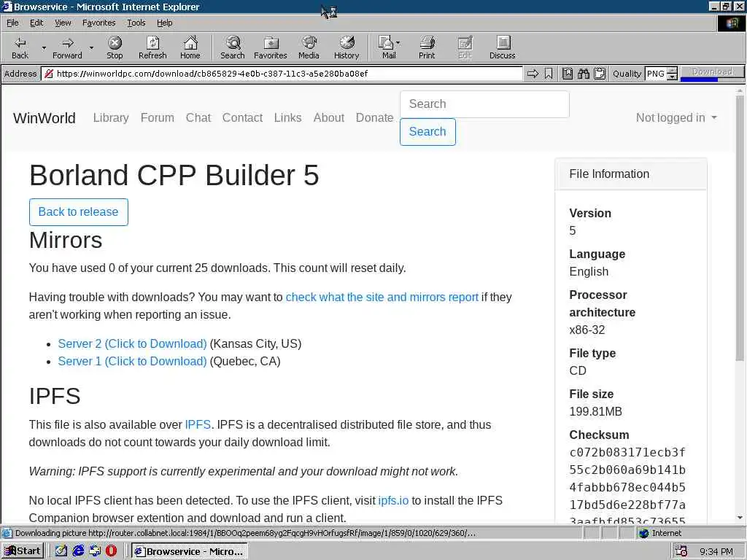Click the Print toolbar icon
The image size is (747, 560).
pos(427,43)
